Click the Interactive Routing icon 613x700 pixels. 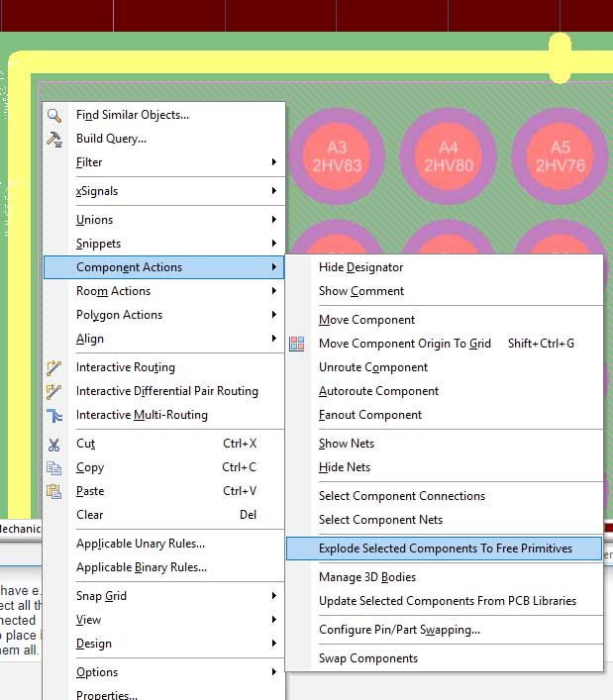point(54,367)
